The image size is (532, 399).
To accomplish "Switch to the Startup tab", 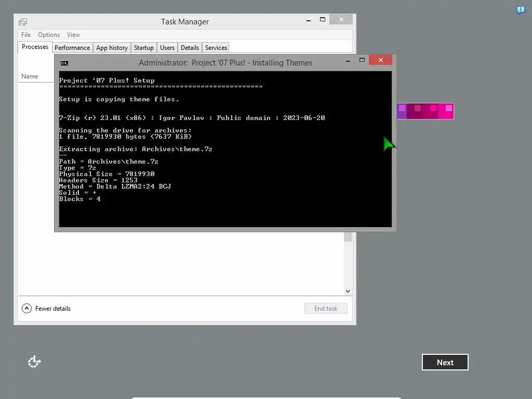I will (144, 48).
